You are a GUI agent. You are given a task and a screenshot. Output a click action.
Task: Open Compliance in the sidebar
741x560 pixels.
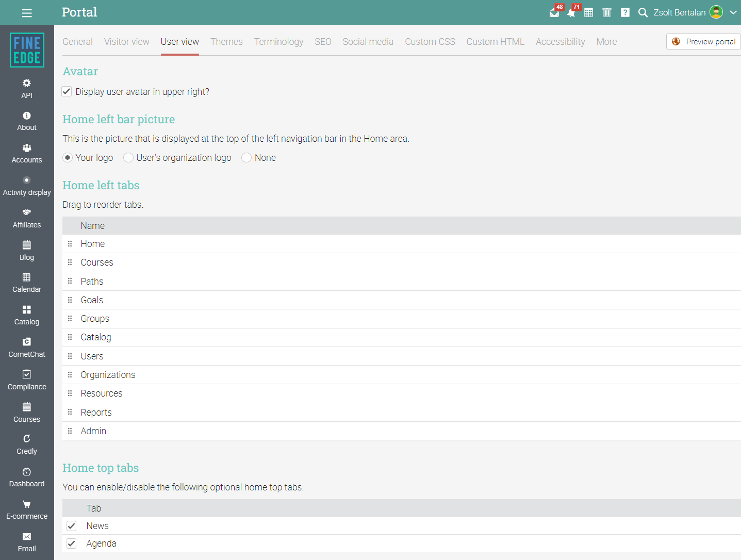coord(27,381)
